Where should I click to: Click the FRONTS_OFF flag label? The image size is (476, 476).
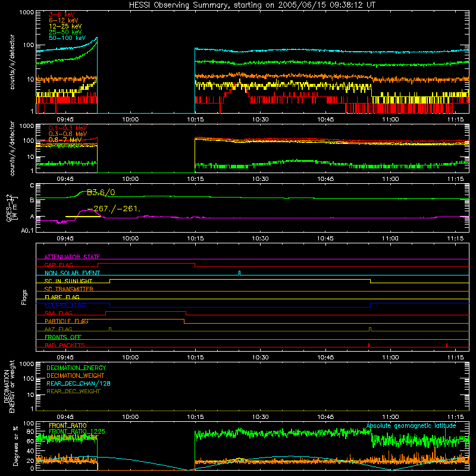63,337
